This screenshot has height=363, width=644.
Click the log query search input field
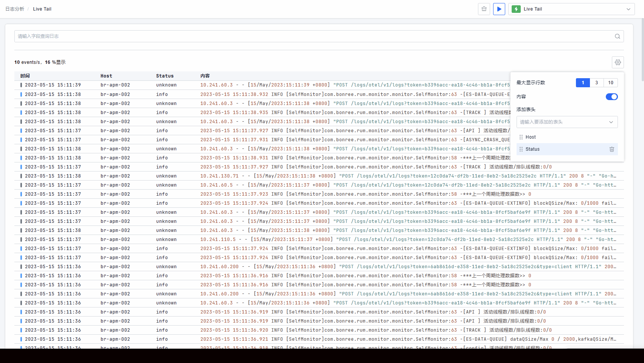[x=314, y=36]
